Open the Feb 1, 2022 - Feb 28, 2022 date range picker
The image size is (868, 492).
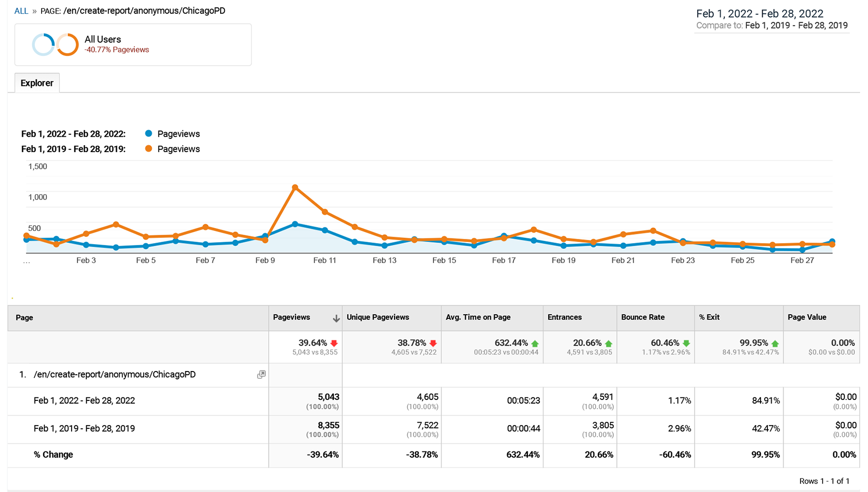click(759, 14)
